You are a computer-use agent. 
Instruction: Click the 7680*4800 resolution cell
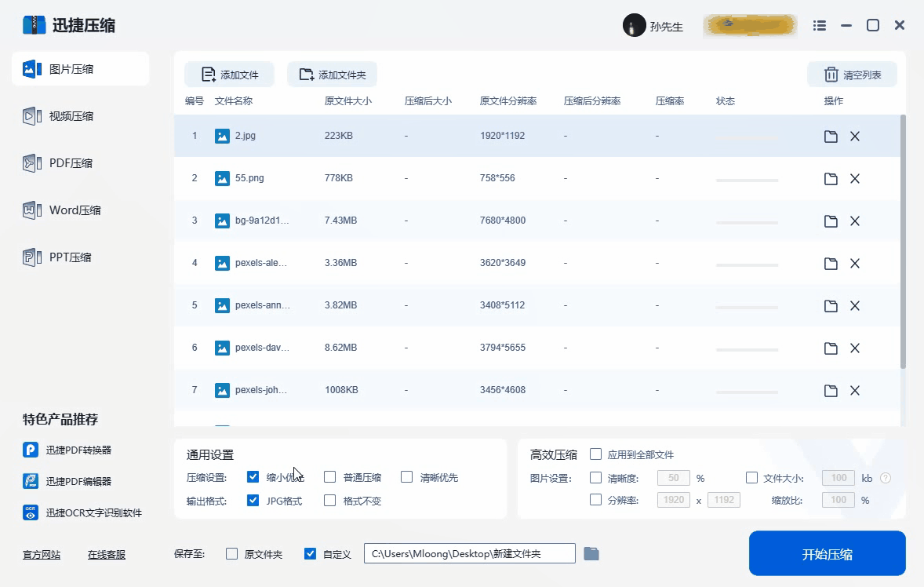click(x=503, y=221)
